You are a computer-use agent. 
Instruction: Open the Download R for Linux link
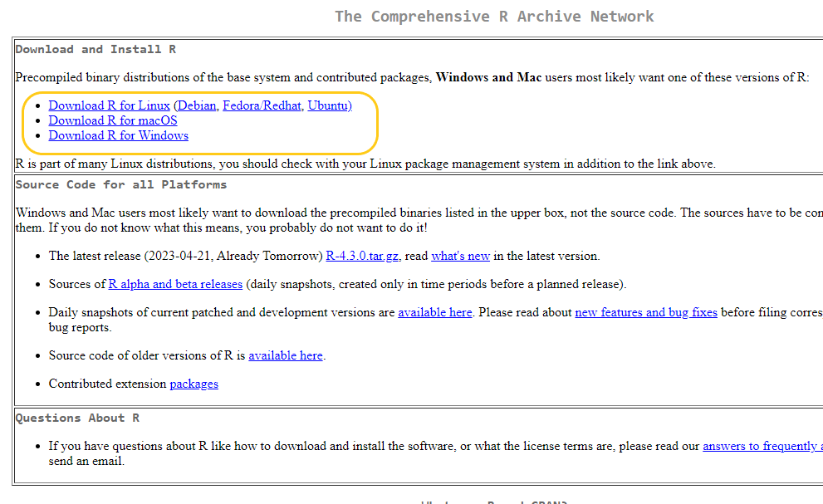click(x=109, y=105)
